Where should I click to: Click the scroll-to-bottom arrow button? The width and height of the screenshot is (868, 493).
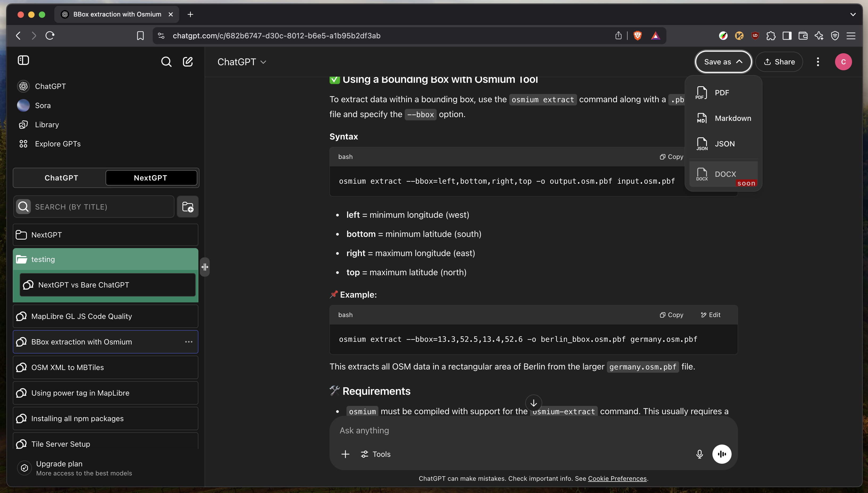pos(533,403)
